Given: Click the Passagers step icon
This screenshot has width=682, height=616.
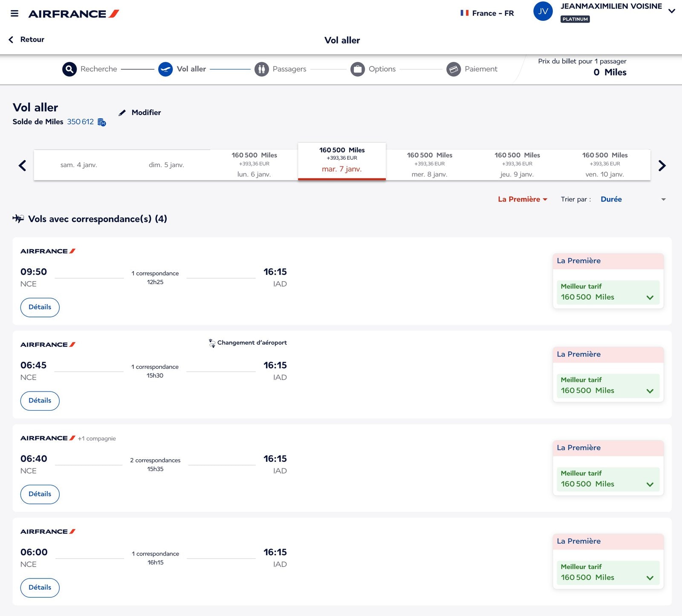Looking at the screenshot, I should [x=262, y=69].
